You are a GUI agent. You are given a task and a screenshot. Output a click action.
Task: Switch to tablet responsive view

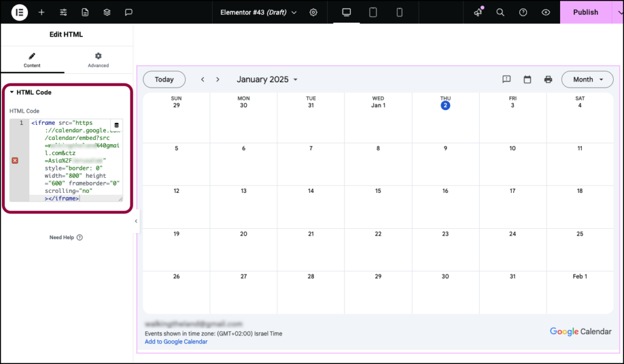tap(372, 12)
